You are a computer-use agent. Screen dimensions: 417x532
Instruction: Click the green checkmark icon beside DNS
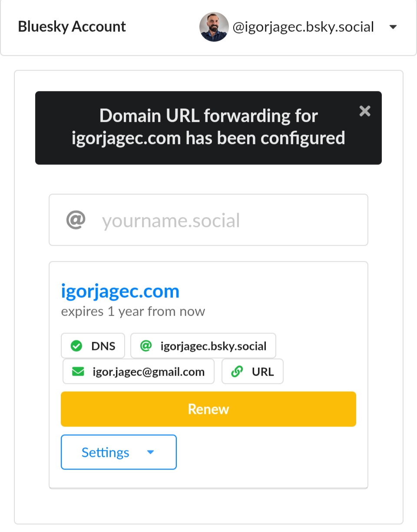pyautogui.click(x=76, y=346)
